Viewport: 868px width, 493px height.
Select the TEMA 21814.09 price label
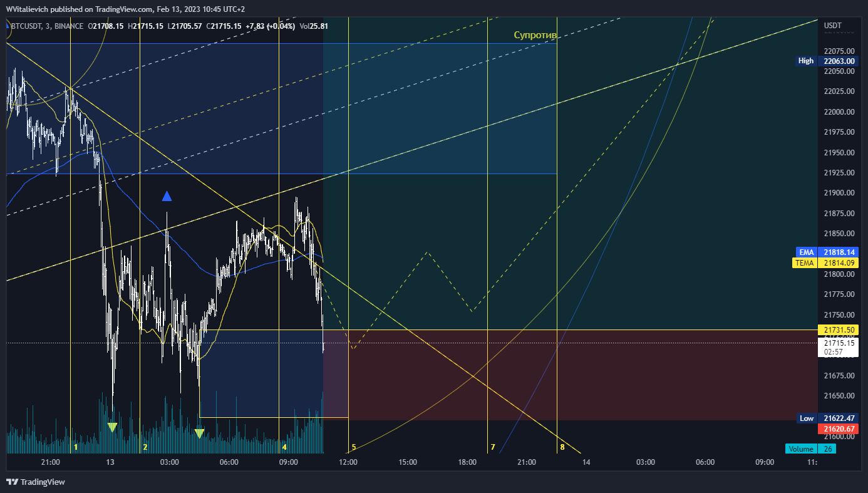tap(827, 263)
